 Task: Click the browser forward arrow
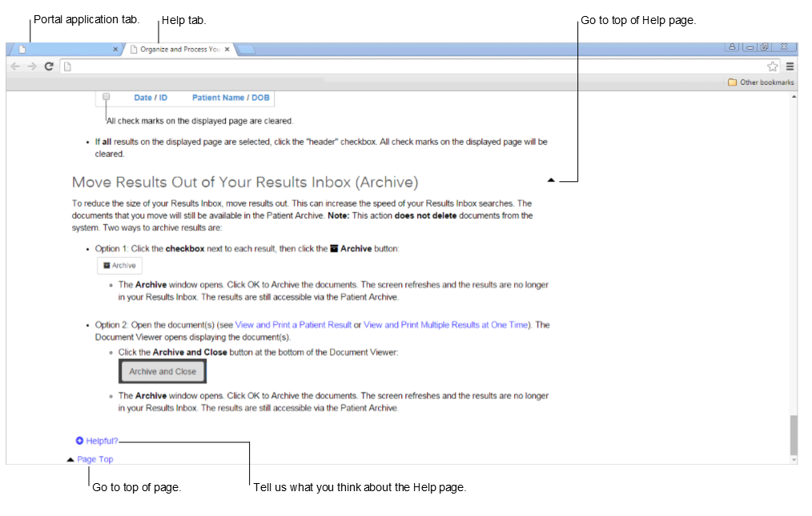(x=31, y=67)
